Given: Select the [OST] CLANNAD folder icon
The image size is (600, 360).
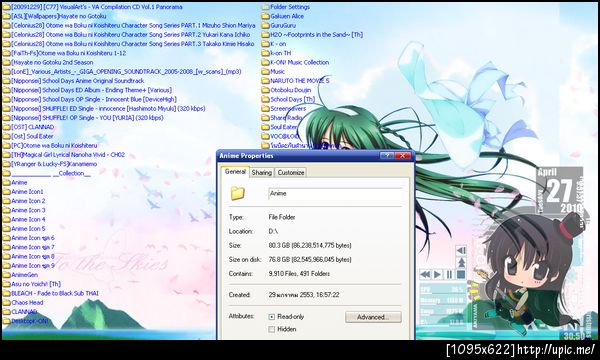Looking at the screenshot, I should click(7, 127).
